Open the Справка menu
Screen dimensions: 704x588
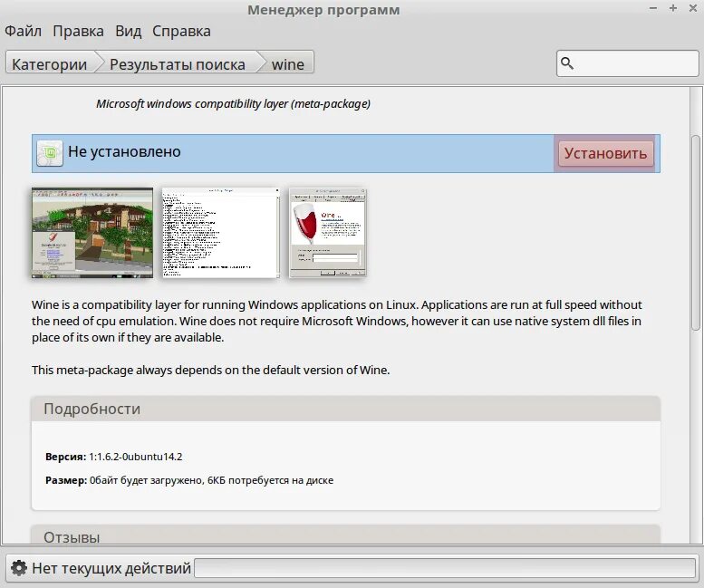[x=181, y=31]
